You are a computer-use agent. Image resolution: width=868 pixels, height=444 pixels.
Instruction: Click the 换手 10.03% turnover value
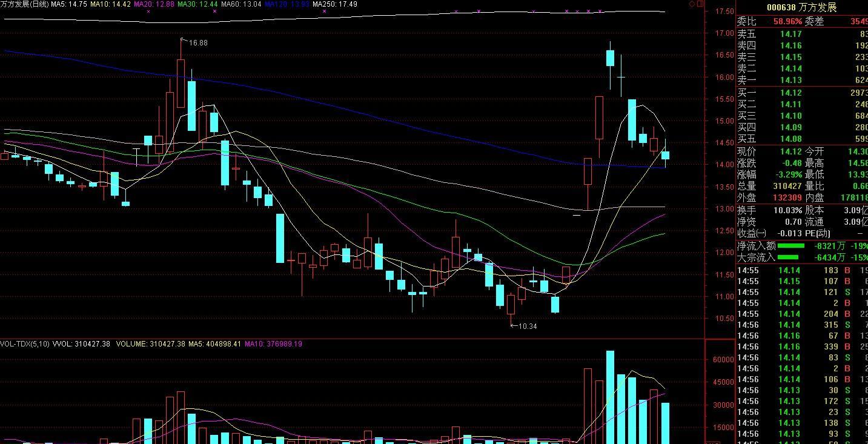787,210
